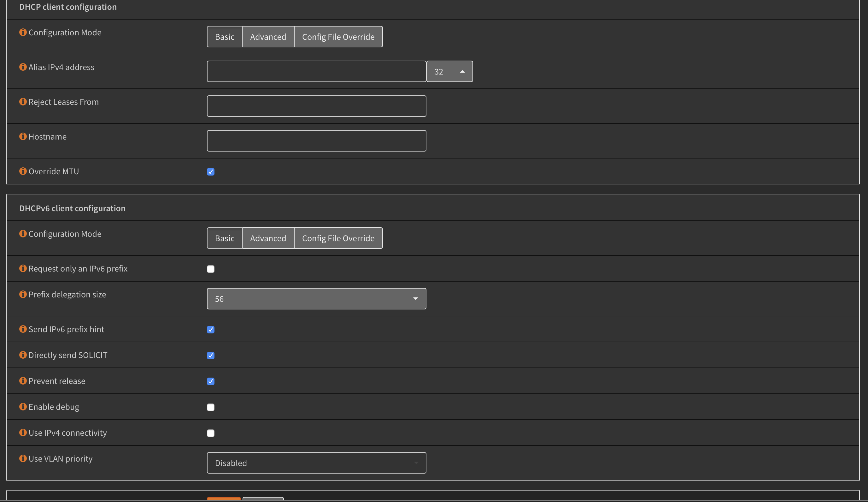
Task: Open help icon for Prefix delegation size
Action: point(23,294)
